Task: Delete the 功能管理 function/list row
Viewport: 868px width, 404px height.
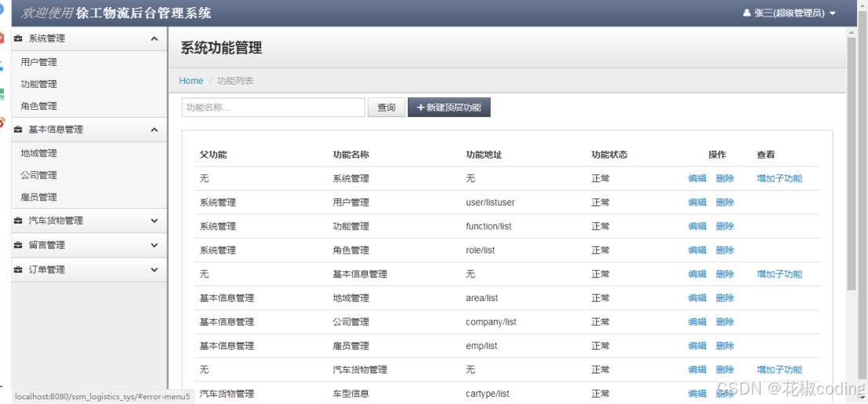Action: tap(725, 226)
